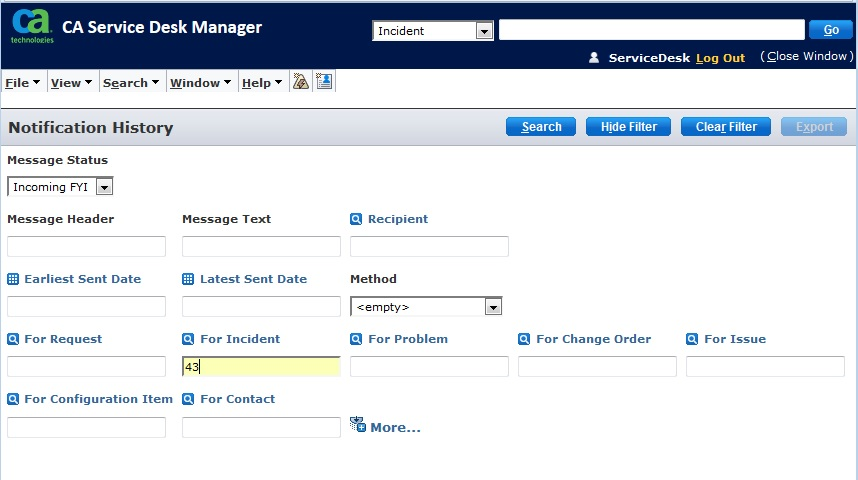Viewport: 858px width, 480px height.
Task: Click the Earliest Sent Date label link
Action: [83, 279]
